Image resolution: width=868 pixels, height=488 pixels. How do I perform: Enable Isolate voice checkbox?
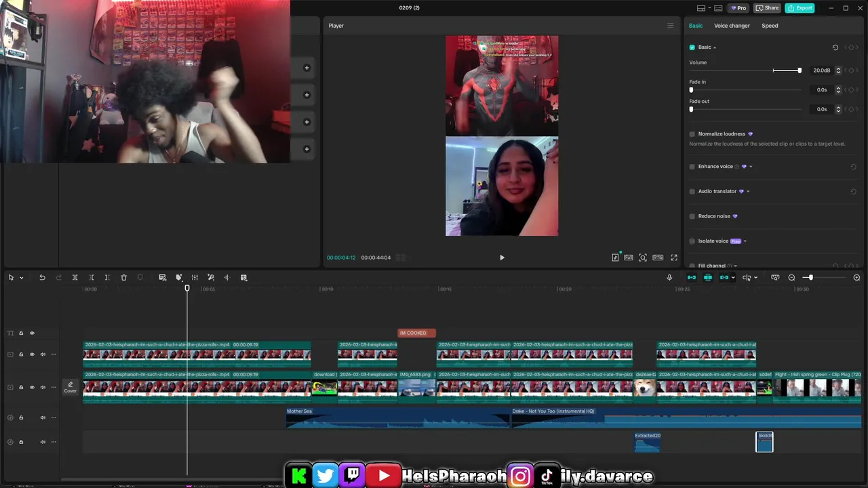pyautogui.click(x=692, y=241)
